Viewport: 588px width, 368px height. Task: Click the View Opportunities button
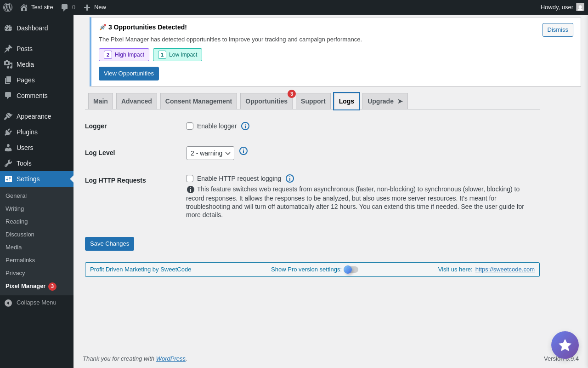tap(129, 74)
